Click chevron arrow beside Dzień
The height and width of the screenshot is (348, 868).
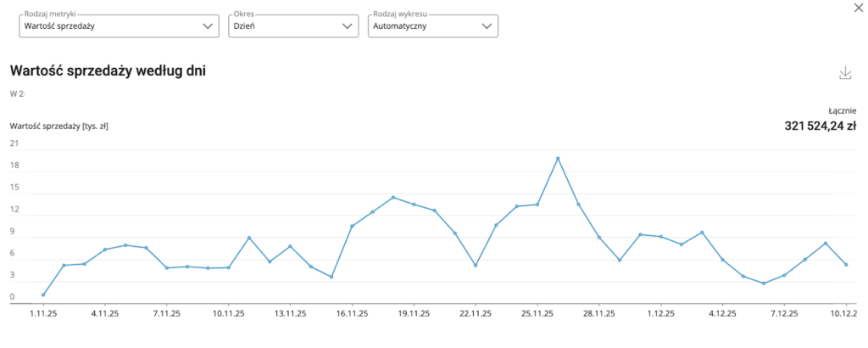(347, 26)
